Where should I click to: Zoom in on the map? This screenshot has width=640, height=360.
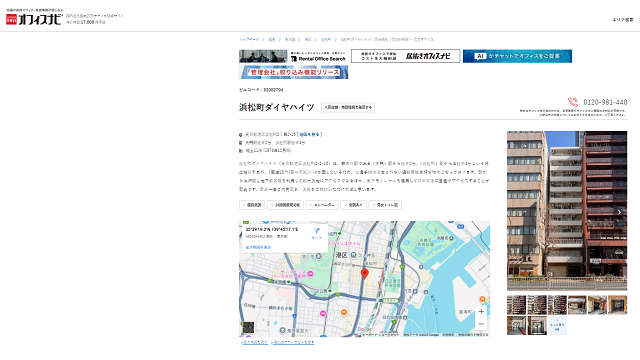tap(481, 312)
